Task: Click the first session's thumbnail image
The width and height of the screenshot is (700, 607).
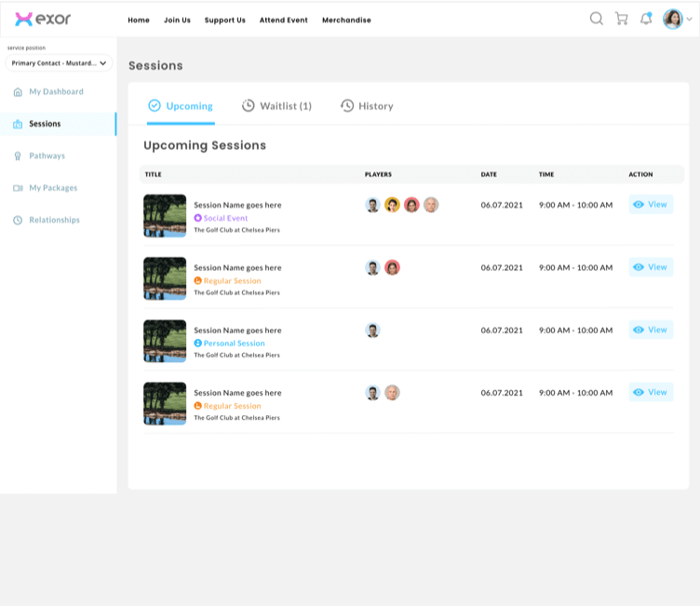Action: (165, 216)
